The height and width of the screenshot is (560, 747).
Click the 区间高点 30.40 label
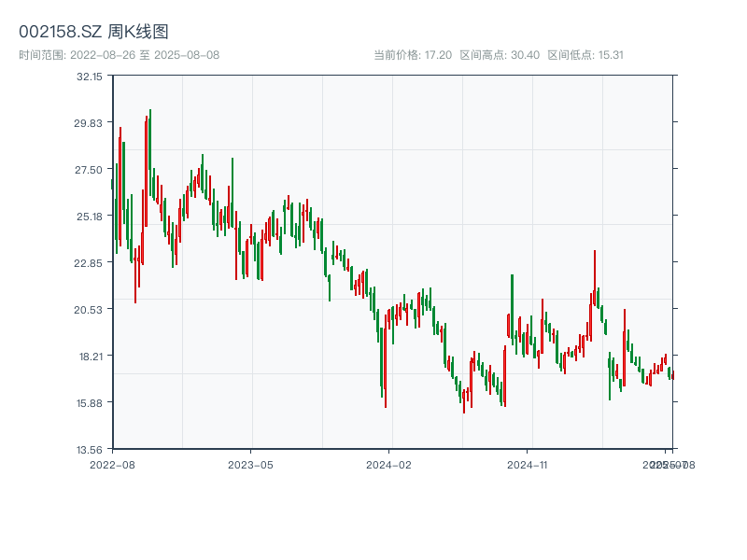[x=500, y=55]
